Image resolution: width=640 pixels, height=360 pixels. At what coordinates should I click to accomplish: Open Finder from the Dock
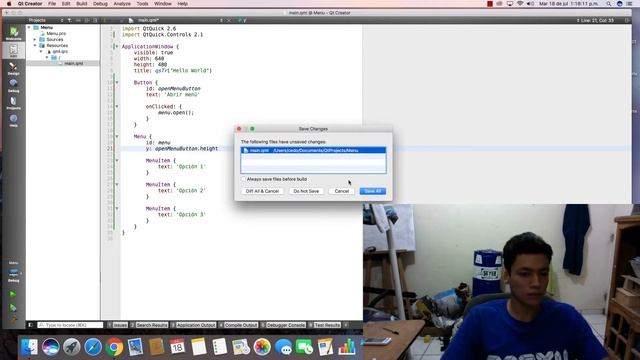[x=29, y=347]
